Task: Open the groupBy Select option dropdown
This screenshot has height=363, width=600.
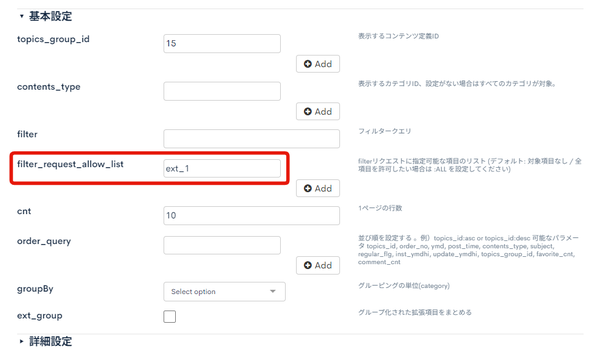Action: point(224,291)
